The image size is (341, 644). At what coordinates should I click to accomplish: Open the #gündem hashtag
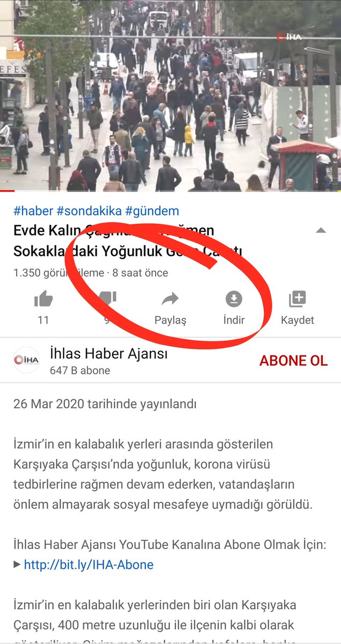(x=152, y=211)
